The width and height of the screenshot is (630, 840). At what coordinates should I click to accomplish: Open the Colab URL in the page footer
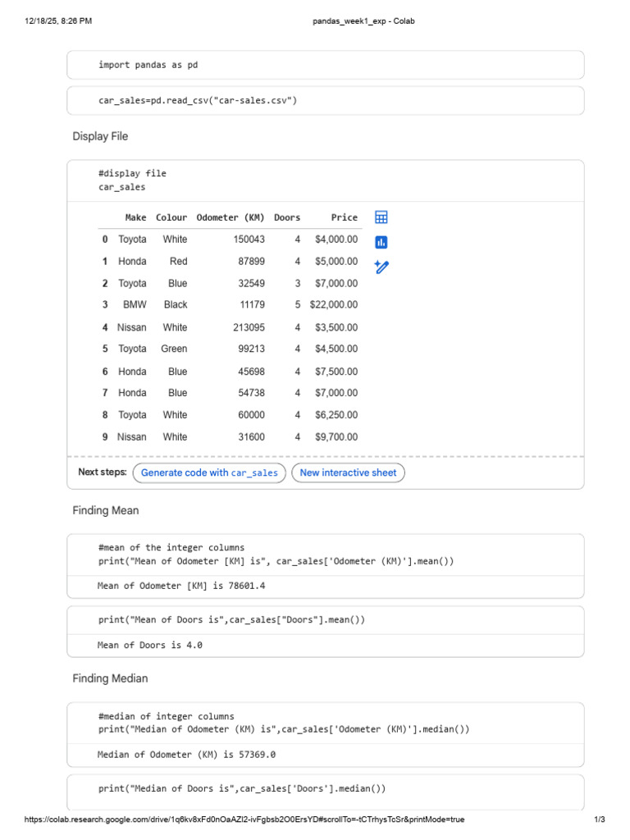coord(244,819)
